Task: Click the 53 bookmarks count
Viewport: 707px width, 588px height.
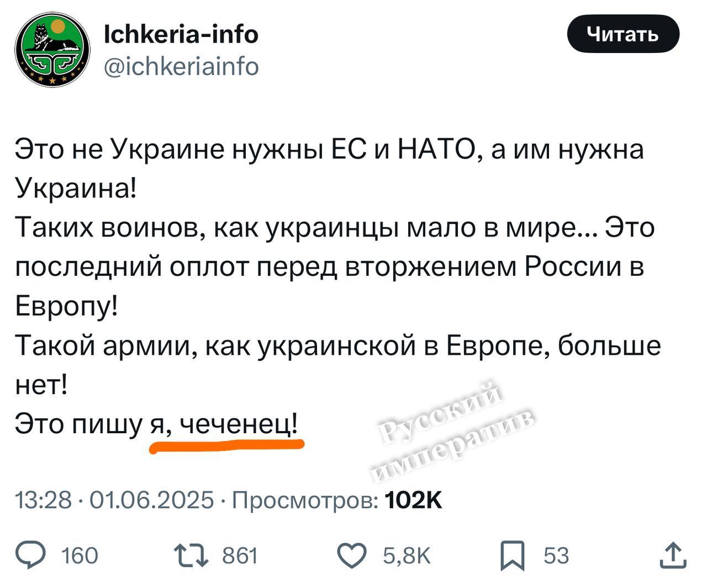Action: pos(556,555)
